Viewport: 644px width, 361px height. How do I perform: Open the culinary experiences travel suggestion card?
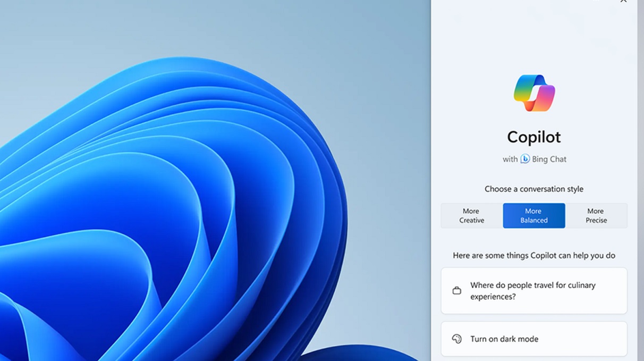534,291
